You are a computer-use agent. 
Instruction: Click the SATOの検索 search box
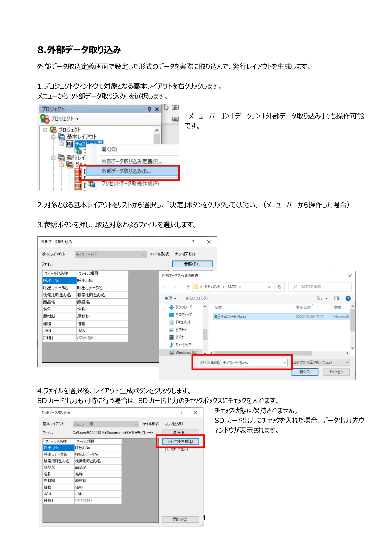pos(320,287)
